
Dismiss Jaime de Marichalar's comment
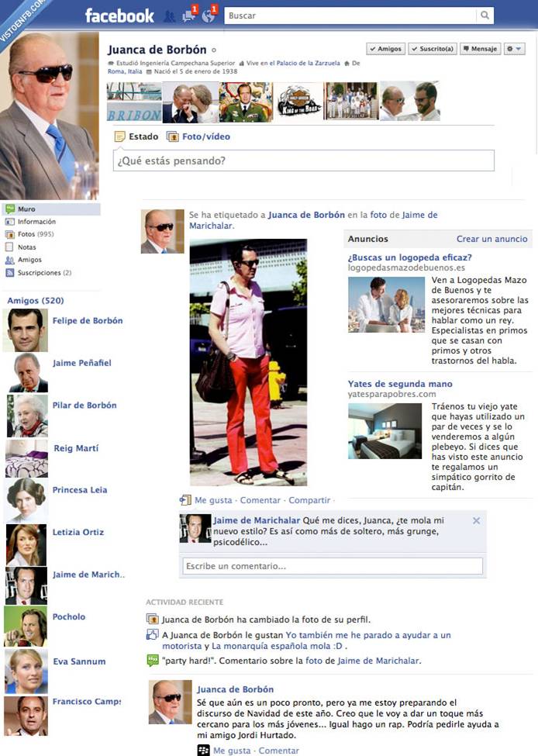pos(476,521)
